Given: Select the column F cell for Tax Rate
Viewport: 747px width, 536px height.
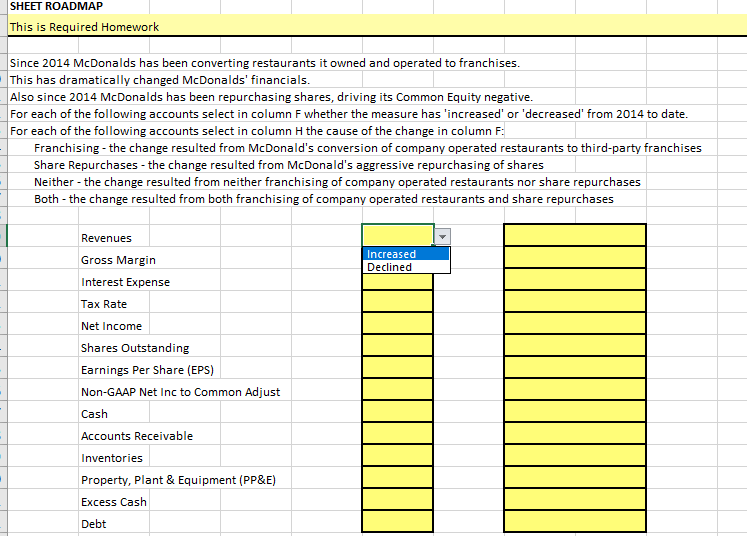Looking at the screenshot, I should [x=398, y=302].
